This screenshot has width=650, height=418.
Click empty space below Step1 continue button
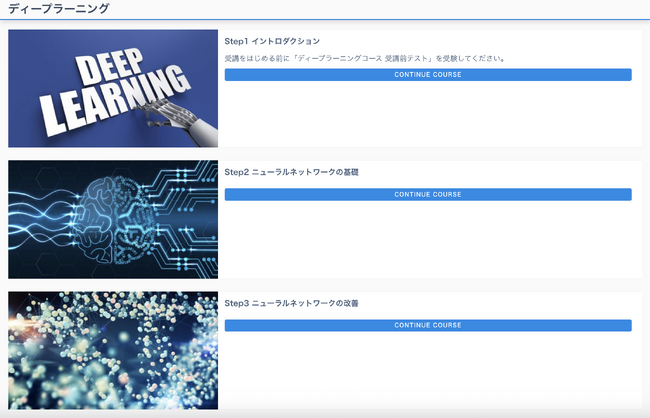tap(428, 115)
